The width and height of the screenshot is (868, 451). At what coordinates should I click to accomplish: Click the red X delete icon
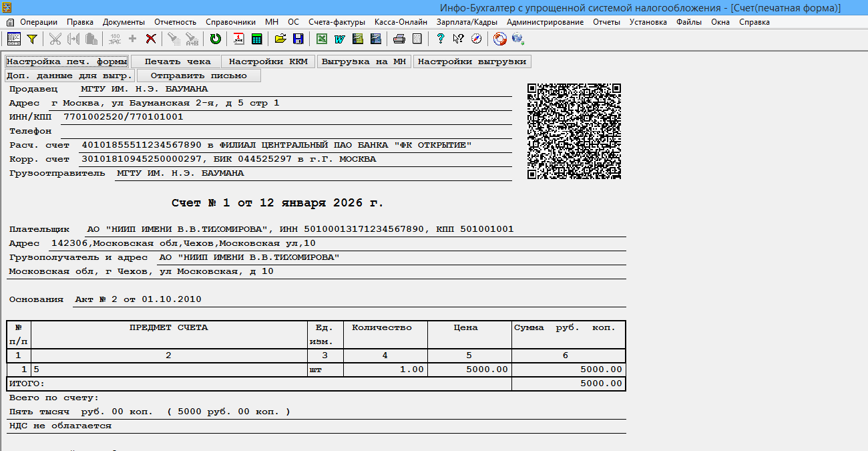(151, 39)
